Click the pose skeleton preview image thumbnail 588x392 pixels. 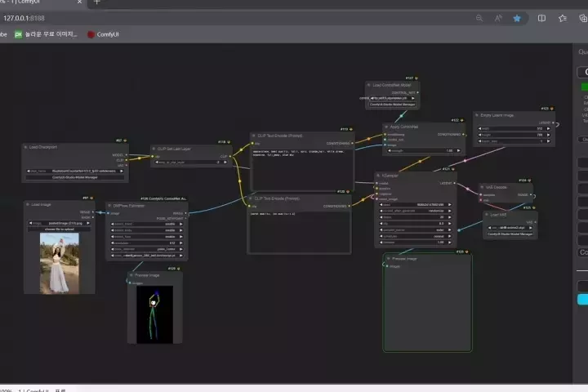coord(155,314)
